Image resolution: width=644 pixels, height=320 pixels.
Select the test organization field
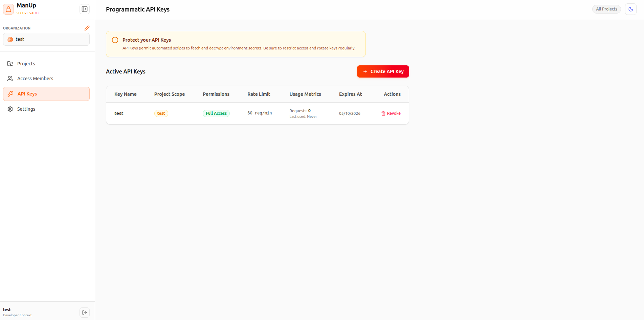[46, 39]
